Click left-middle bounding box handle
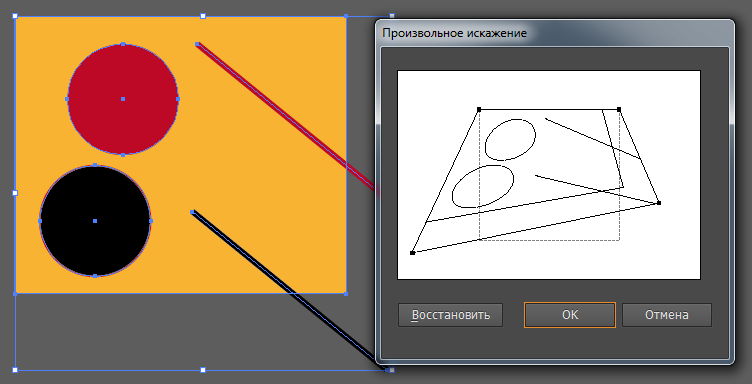This screenshot has width=752, height=384. (15, 193)
